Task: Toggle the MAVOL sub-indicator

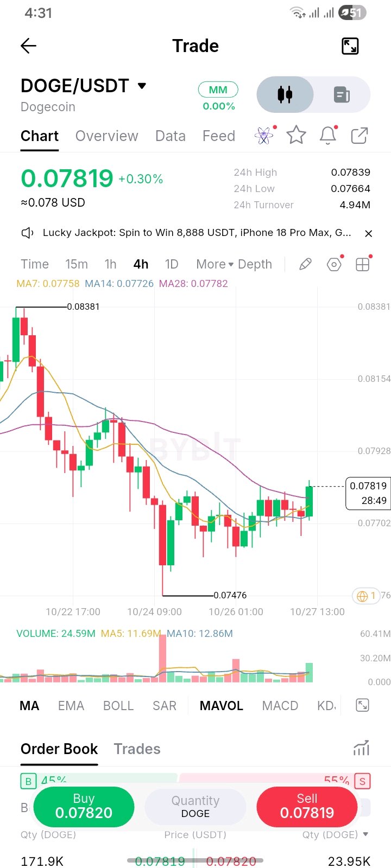Action: click(x=222, y=706)
